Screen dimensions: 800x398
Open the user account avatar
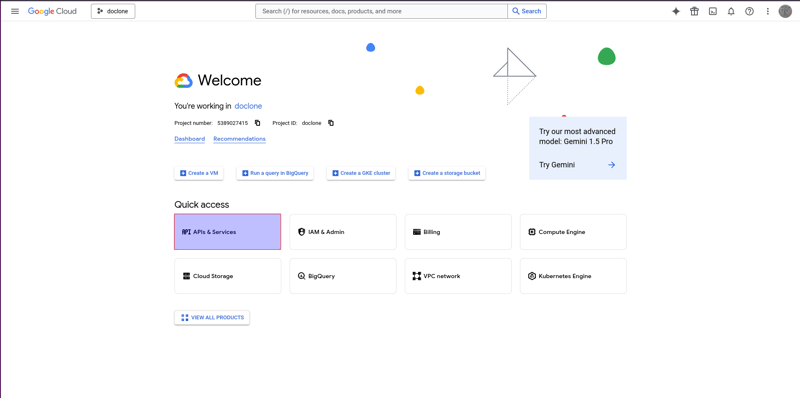tap(785, 11)
